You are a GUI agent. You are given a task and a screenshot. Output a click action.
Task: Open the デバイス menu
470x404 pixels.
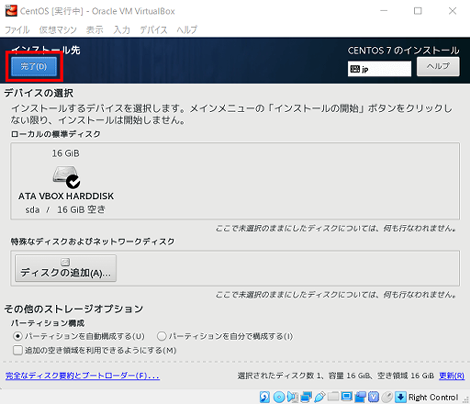tap(153, 30)
